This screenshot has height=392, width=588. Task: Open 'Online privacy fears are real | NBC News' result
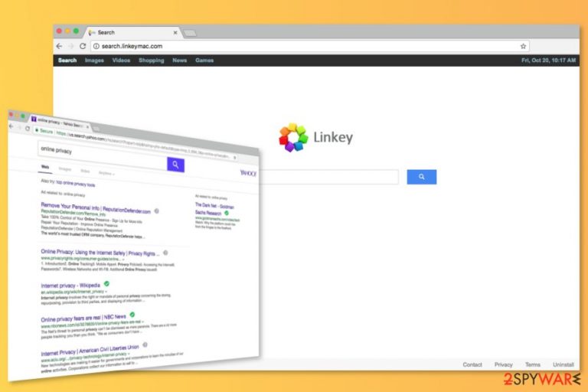pos(83,318)
